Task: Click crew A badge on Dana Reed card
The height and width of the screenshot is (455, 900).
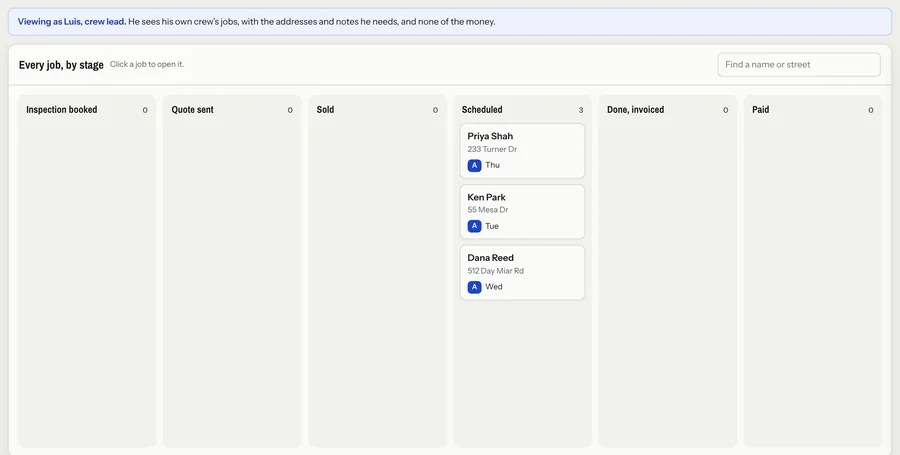Action: pos(474,287)
